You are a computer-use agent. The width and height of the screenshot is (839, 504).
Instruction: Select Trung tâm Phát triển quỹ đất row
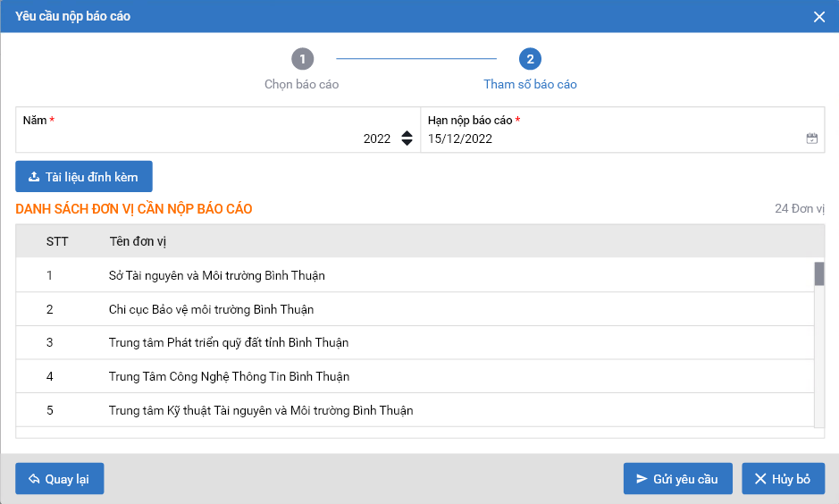(x=228, y=342)
